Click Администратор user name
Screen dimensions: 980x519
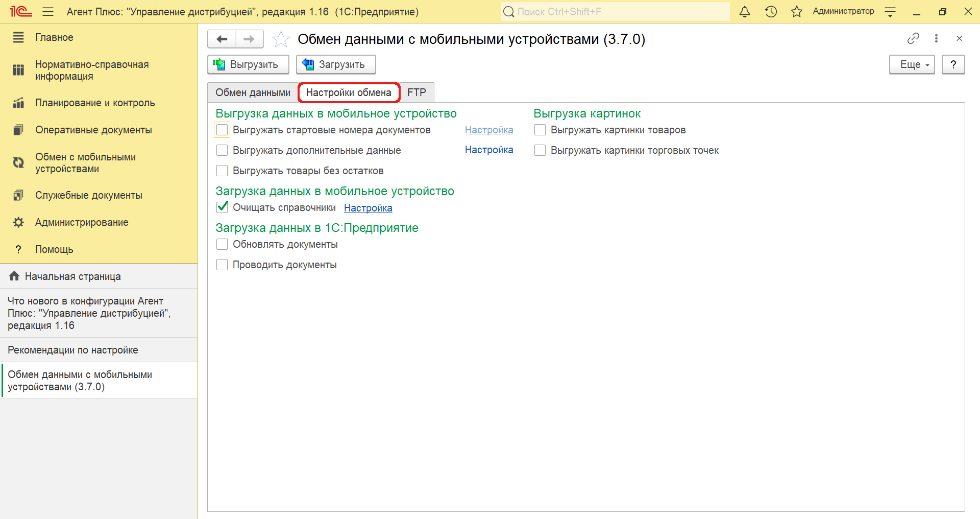click(x=843, y=11)
